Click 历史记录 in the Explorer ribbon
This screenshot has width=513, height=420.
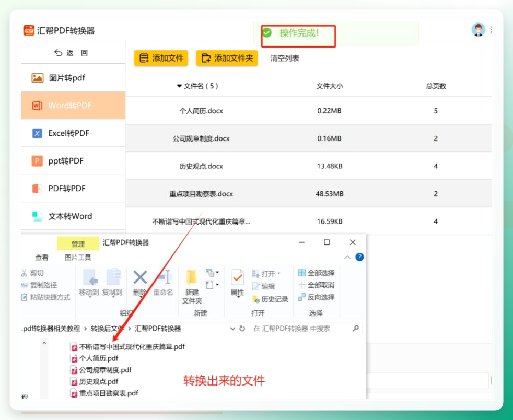click(270, 299)
